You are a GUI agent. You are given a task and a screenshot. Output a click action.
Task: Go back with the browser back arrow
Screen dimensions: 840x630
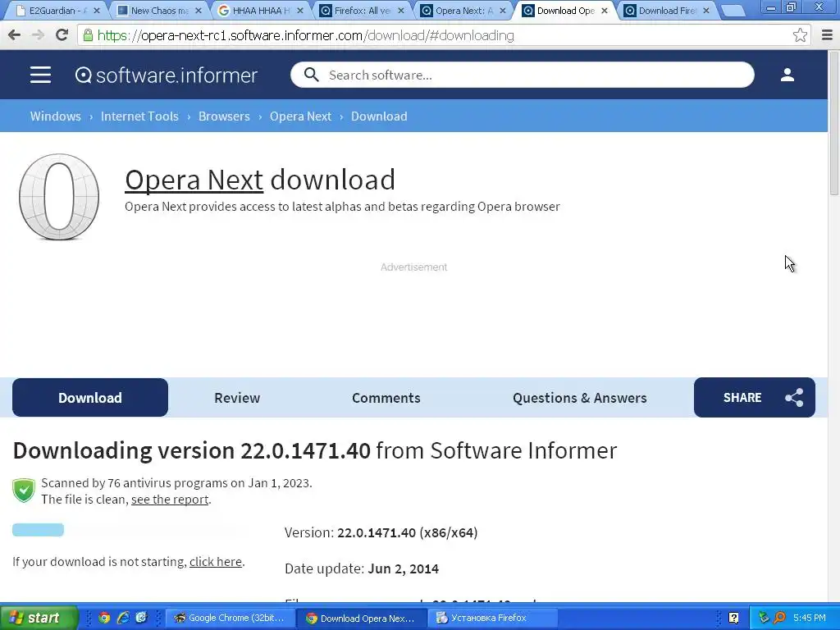click(15, 35)
